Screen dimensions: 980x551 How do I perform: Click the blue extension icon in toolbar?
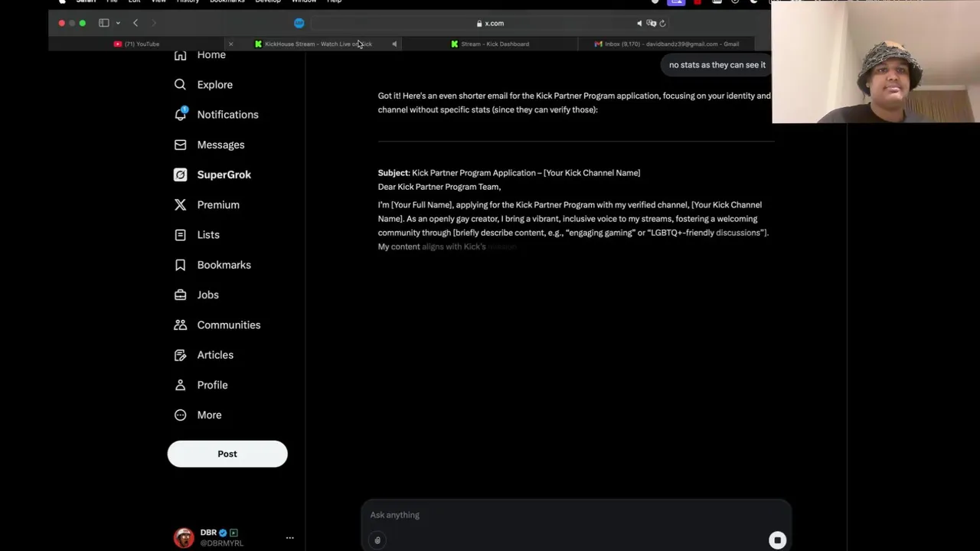[x=299, y=23]
